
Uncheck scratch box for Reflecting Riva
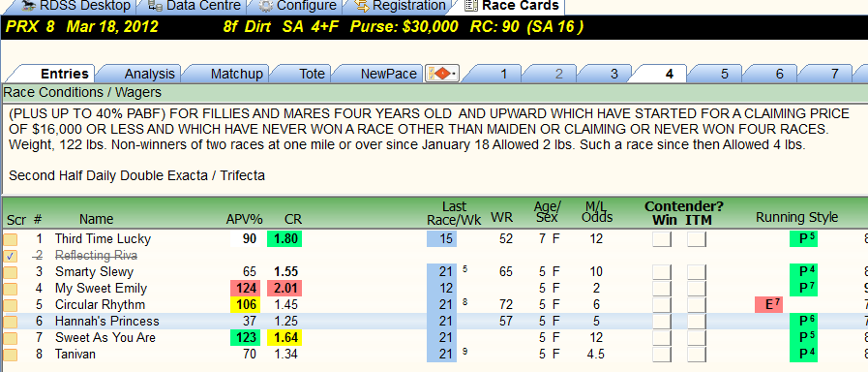[x=11, y=256]
